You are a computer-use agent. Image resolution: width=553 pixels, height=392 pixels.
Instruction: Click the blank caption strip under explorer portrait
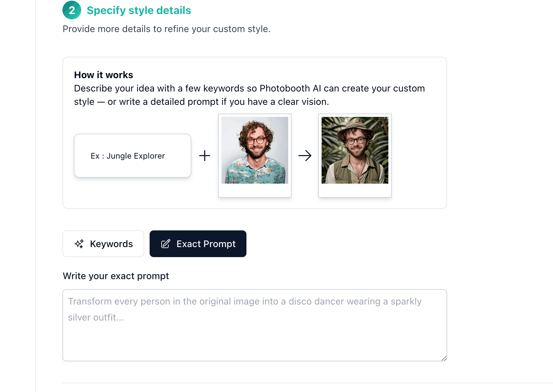pyautogui.click(x=355, y=190)
